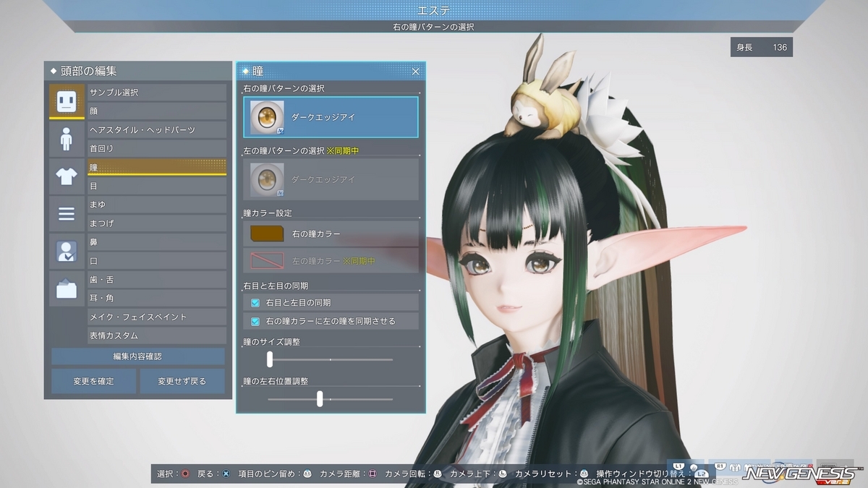Click カメラ上下 stick hint icon
Screen dimensions: 868x488
coord(503,474)
